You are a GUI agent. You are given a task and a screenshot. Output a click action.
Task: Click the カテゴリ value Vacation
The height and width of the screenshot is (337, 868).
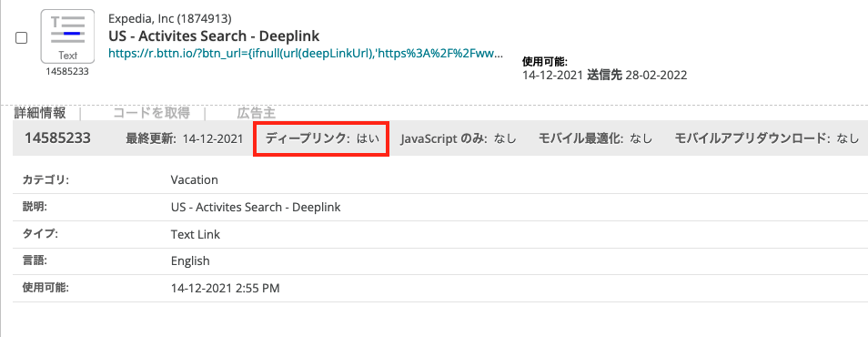coord(195,180)
